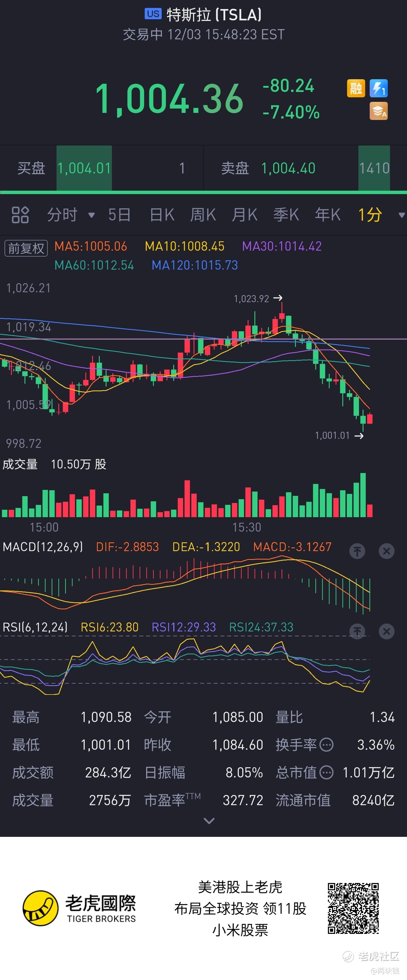Tap the Tiger Brokers logo

click(79, 908)
